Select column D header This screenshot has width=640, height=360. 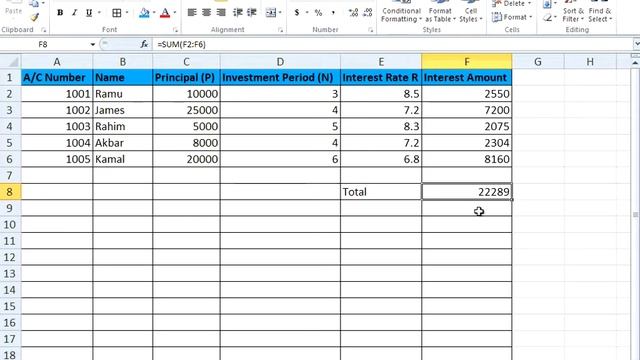tap(280, 62)
